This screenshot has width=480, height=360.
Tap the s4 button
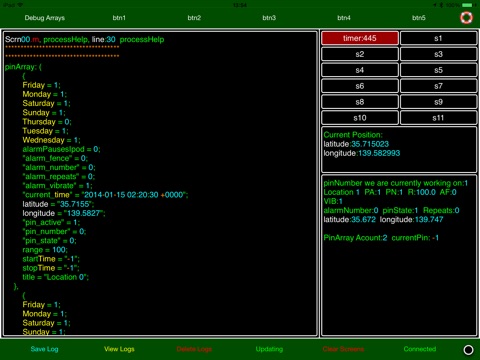tap(360, 70)
